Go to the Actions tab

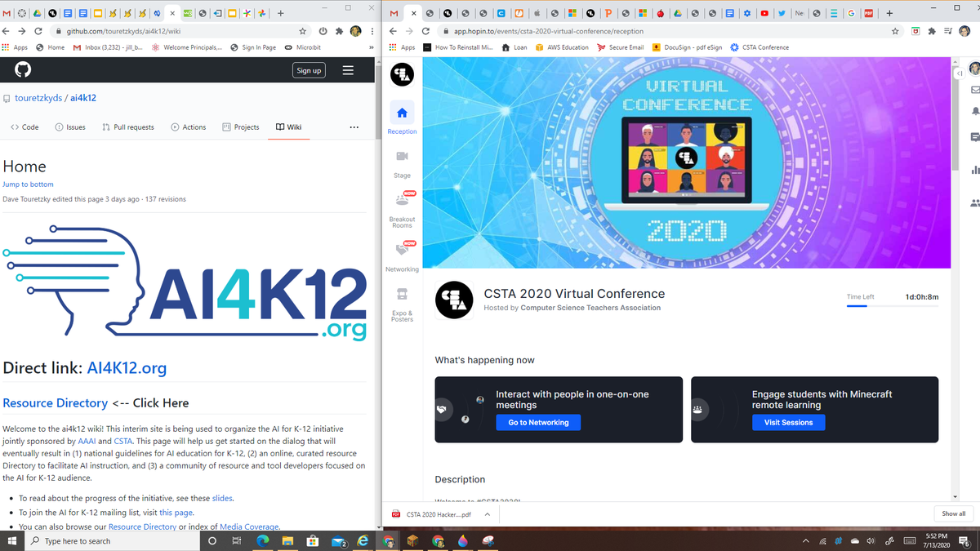tap(189, 127)
